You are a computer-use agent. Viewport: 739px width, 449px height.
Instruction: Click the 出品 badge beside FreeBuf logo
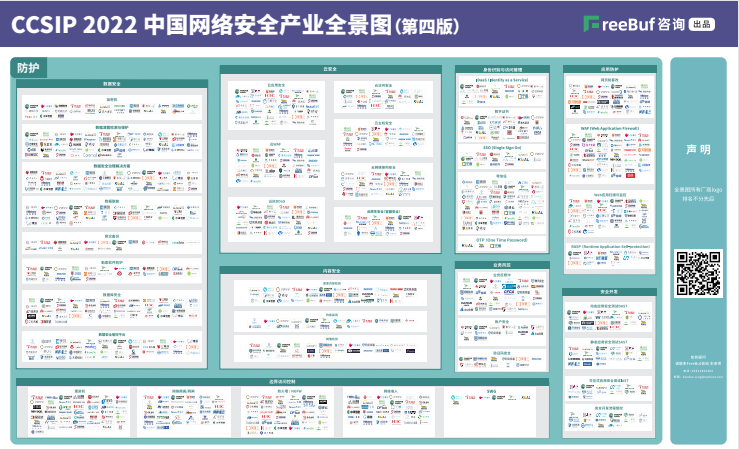pos(702,24)
